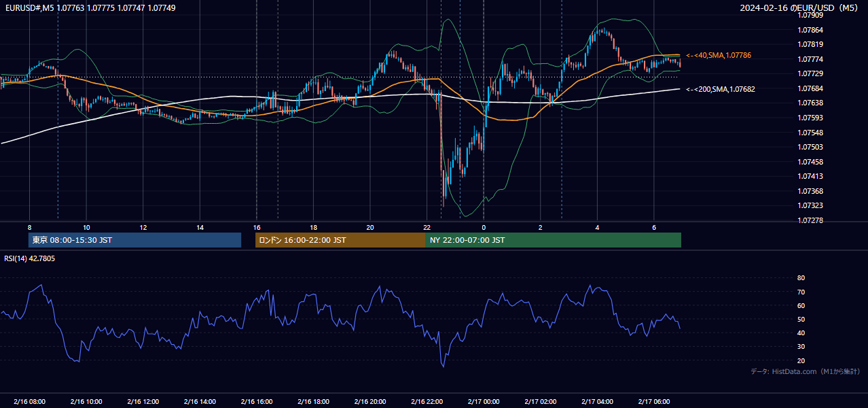Click the 東京 08:00-15:30 JST session bar

134,240
